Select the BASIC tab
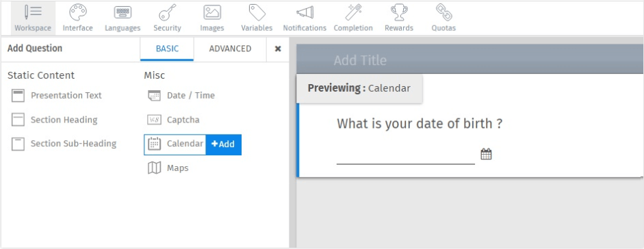 [x=167, y=49]
